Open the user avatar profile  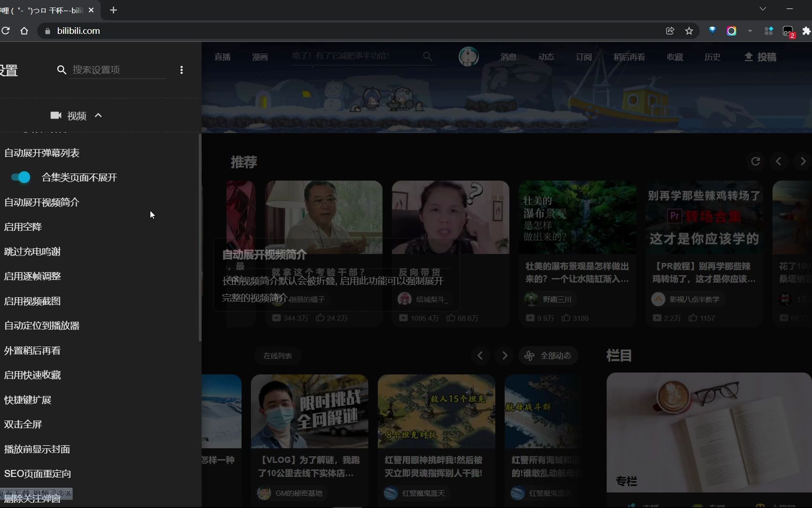[x=468, y=57]
